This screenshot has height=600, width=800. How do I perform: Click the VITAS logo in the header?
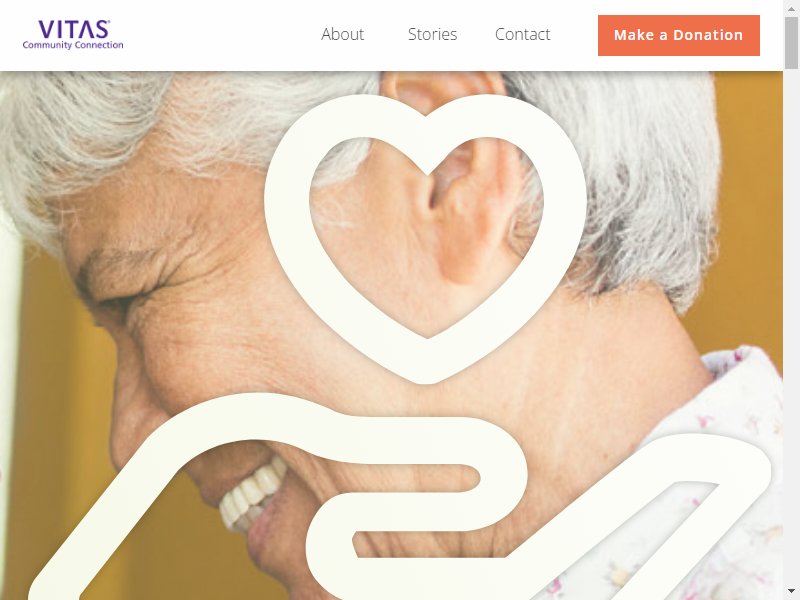(x=73, y=30)
